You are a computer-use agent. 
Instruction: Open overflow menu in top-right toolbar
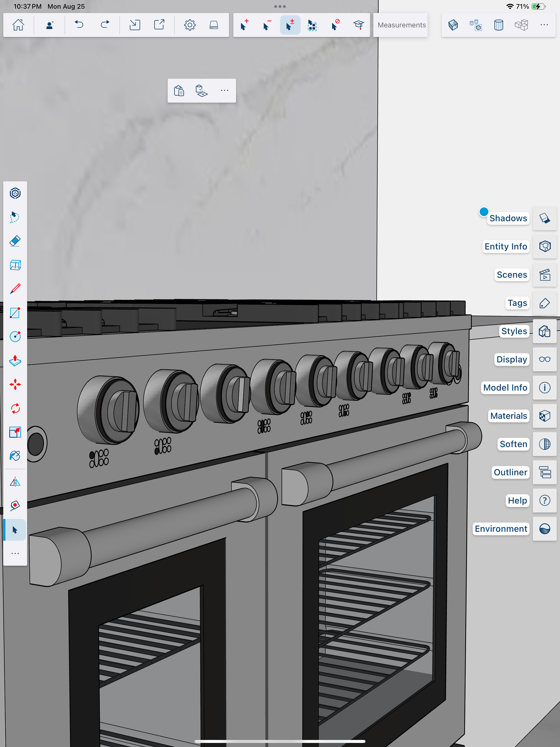(x=544, y=25)
